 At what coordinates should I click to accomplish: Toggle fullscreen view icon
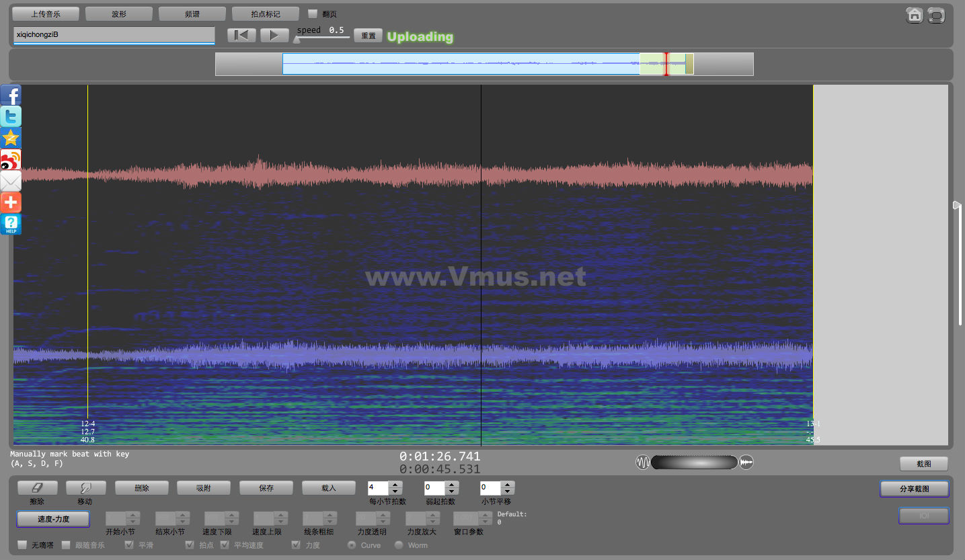coord(936,15)
